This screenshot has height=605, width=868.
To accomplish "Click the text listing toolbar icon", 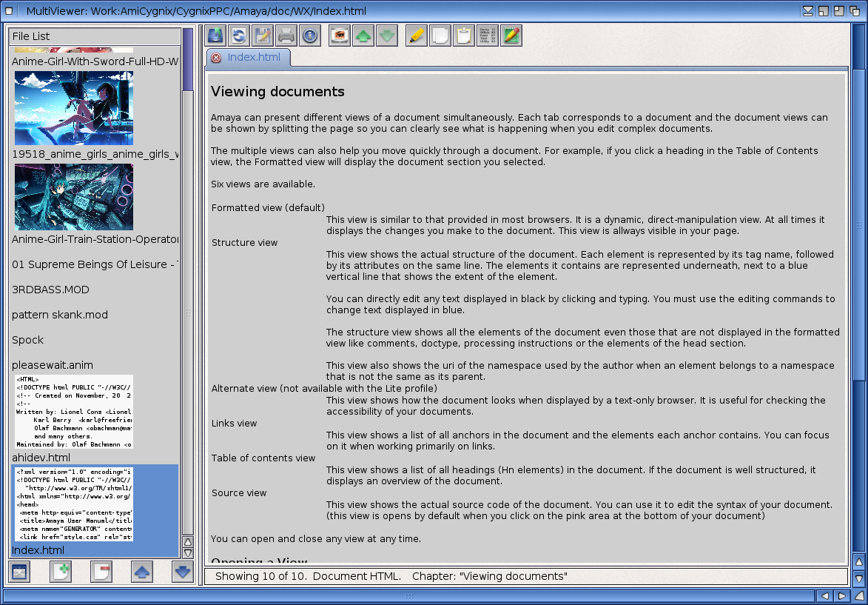I will coord(487,36).
